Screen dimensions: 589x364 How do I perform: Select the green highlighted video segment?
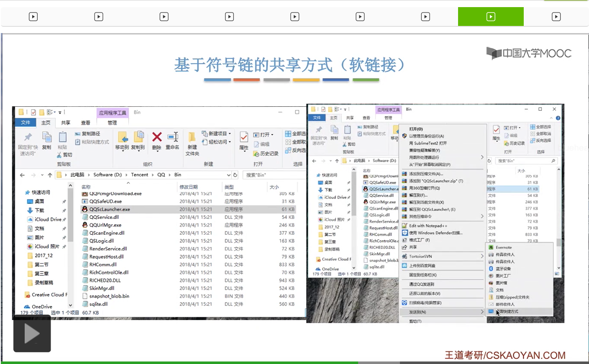491,17
